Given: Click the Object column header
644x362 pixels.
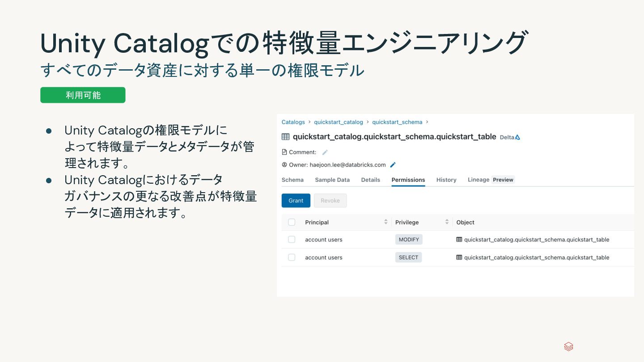Looking at the screenshot, I should point(466,222).
